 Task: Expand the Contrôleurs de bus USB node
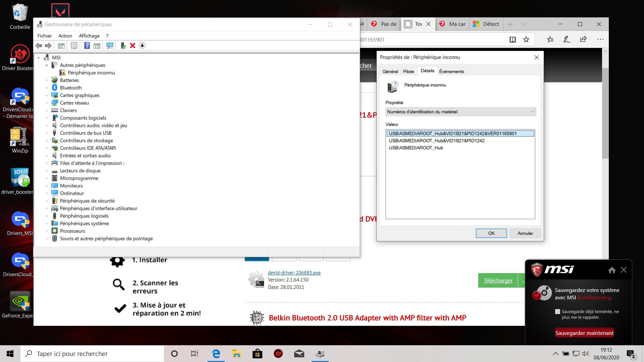tap(47, 133)
